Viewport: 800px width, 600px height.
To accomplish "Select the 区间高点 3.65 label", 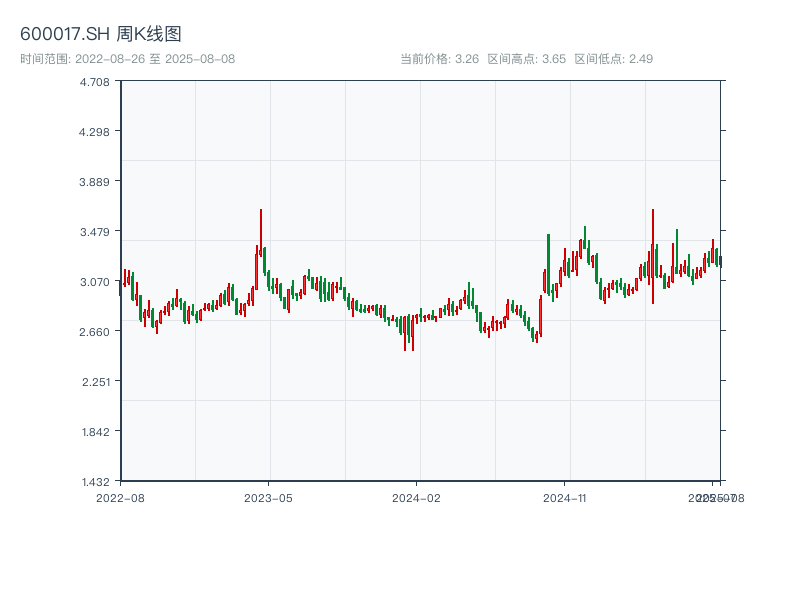I will point(526,59).
